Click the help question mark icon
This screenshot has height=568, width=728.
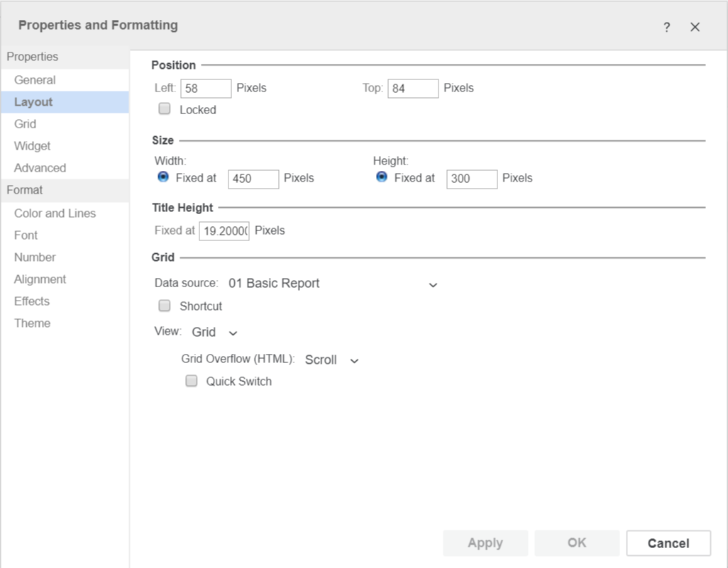tap(666, 27)
